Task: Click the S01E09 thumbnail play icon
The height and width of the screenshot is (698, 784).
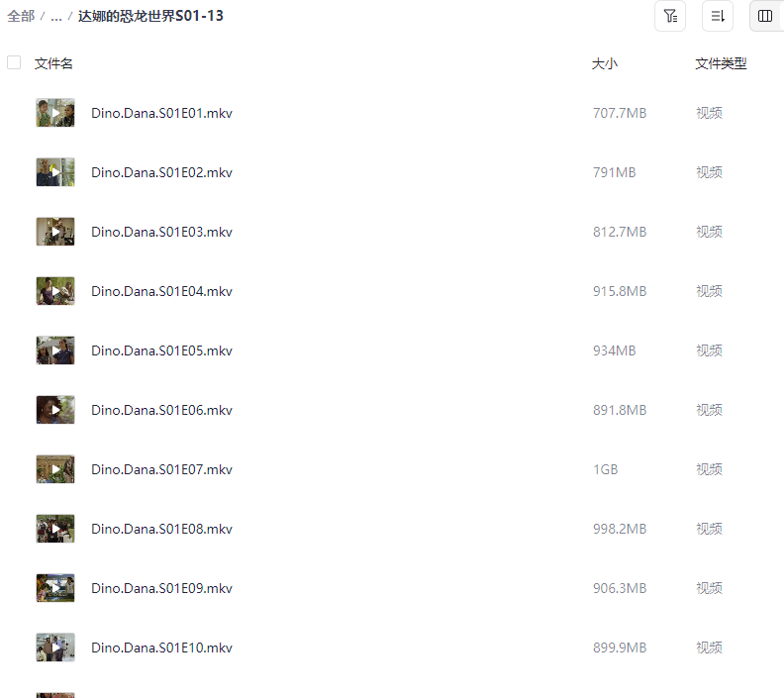Action: click(x=55, y=587)
